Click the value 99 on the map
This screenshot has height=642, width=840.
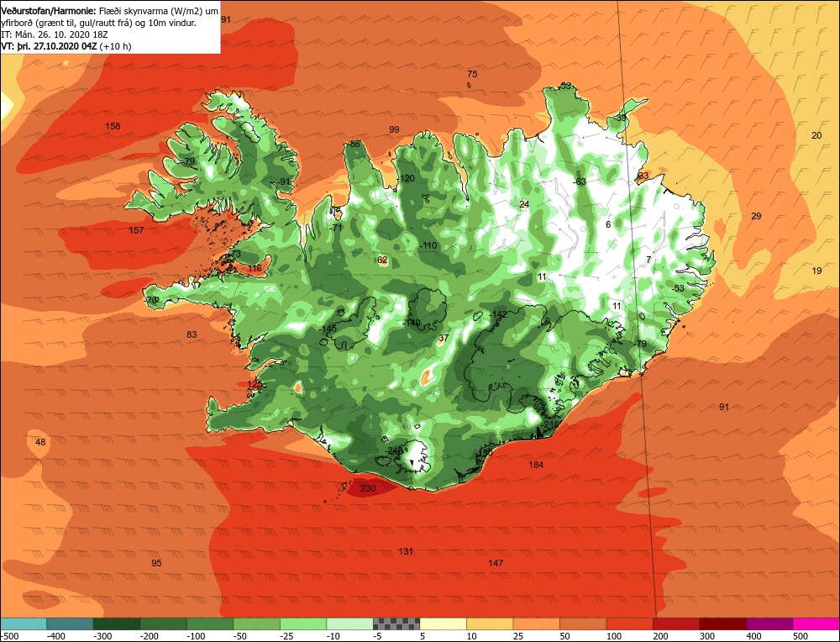pos(394,129)
